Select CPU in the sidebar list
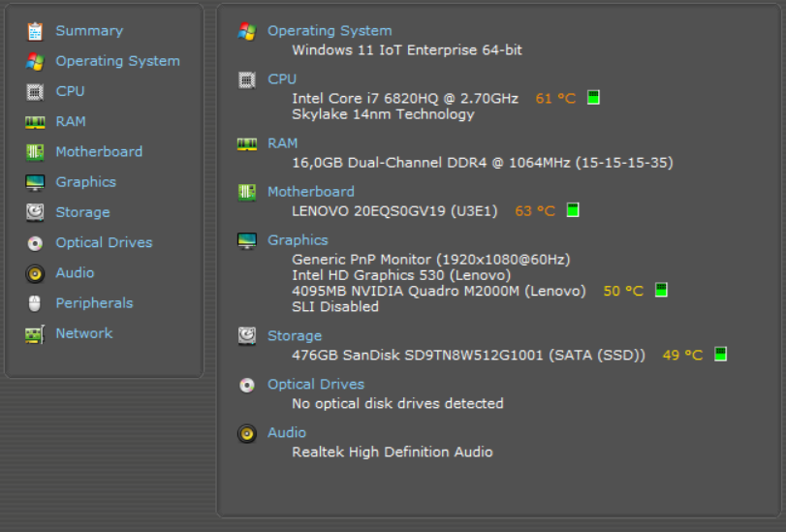The height and width of the screenshot is (532, 786). click(70, 91)
